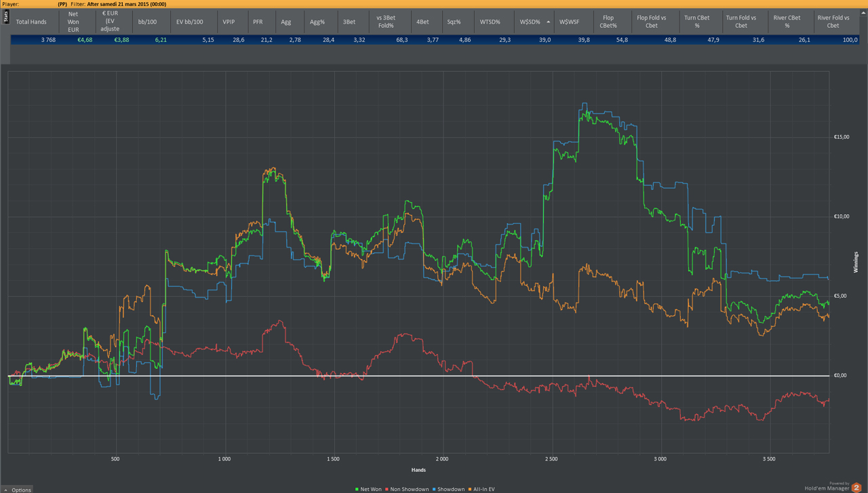Sort by Net Won EUR column header
Screen dimensions: 868x493
pyautogui.click(x=76, y=22)
